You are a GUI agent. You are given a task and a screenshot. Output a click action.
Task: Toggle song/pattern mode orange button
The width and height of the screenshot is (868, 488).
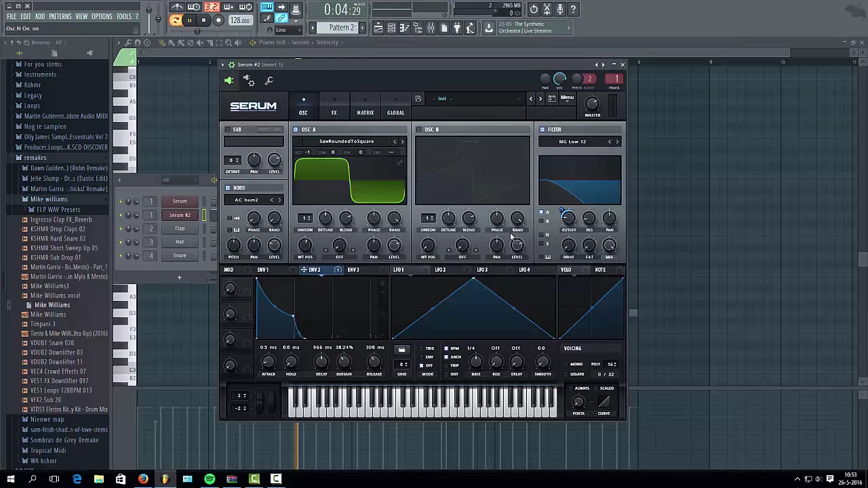[176, 20]
